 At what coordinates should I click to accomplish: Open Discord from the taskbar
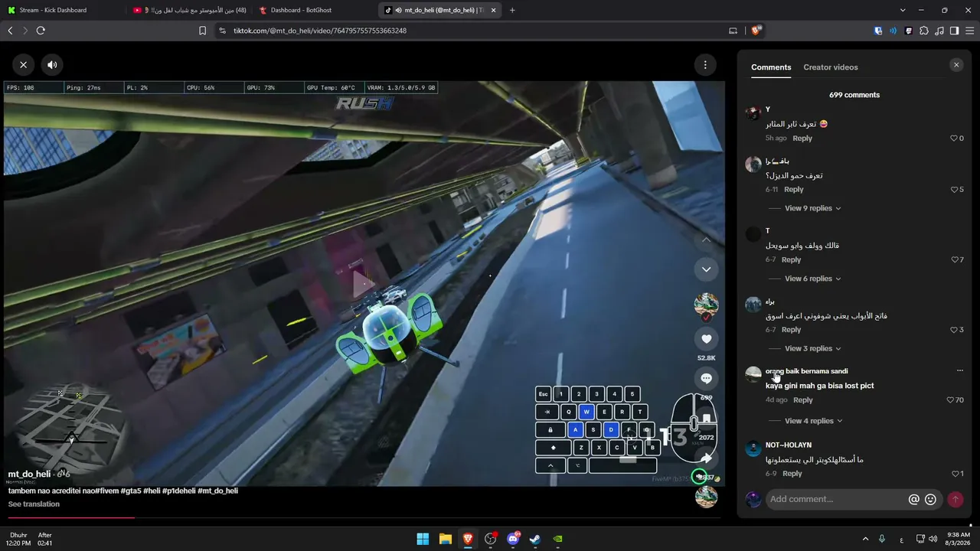click(513, 539)
